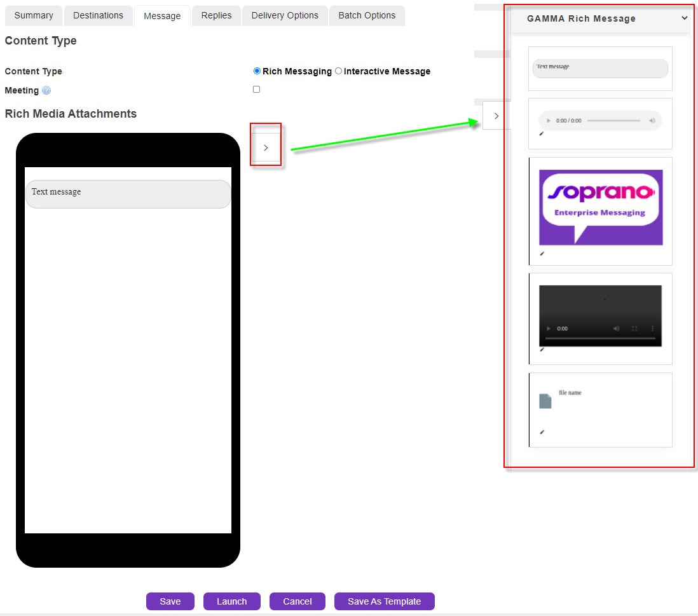Click the video fullscreen icon
This screenshot has height=616, width=698.
point(634,329)
